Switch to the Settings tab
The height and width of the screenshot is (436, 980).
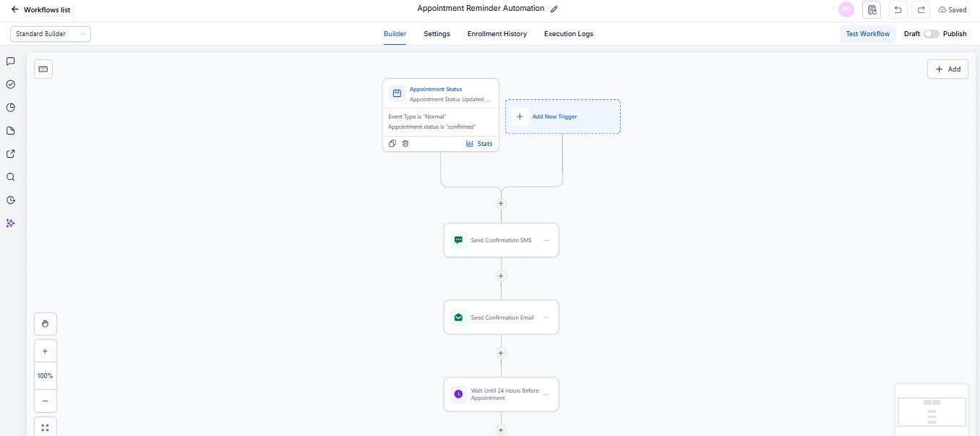click(437, 34)
